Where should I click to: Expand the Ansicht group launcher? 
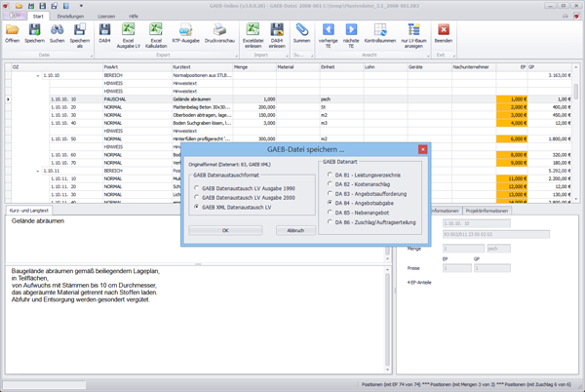tap(428, 56)
